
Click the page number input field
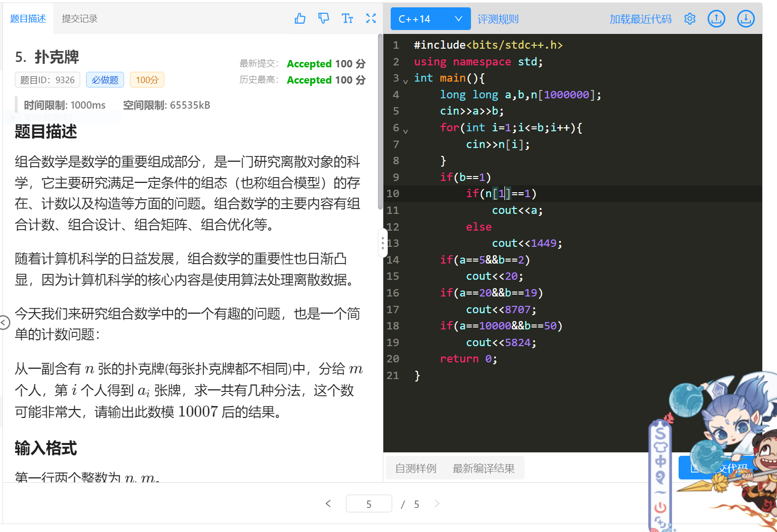pos(369,503)
